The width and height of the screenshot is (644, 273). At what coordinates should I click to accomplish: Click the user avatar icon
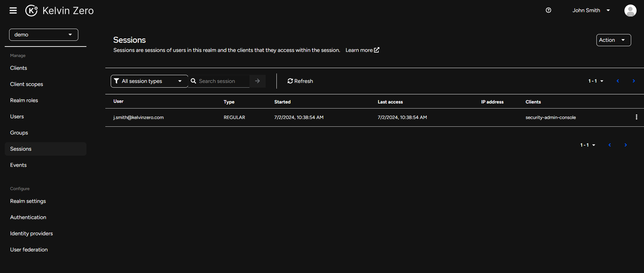pyautogui.click(x=630, y=10)
